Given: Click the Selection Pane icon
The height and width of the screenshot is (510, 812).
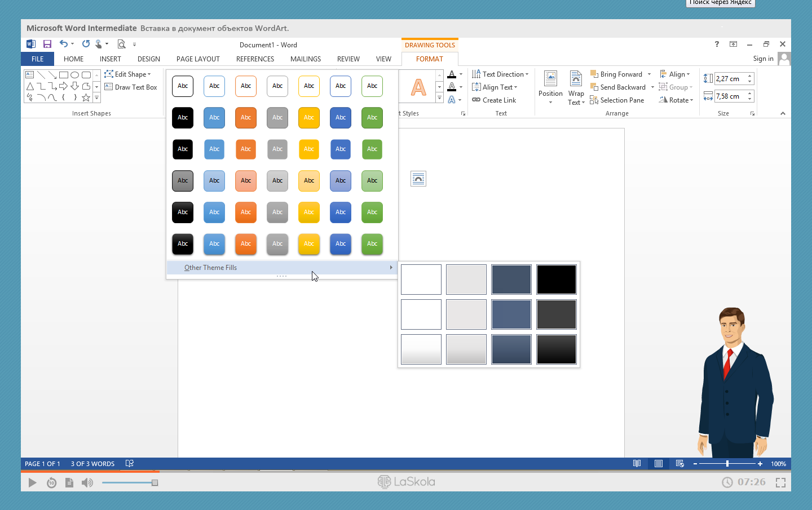Looking at the screenshot, I should pos(594,100).
